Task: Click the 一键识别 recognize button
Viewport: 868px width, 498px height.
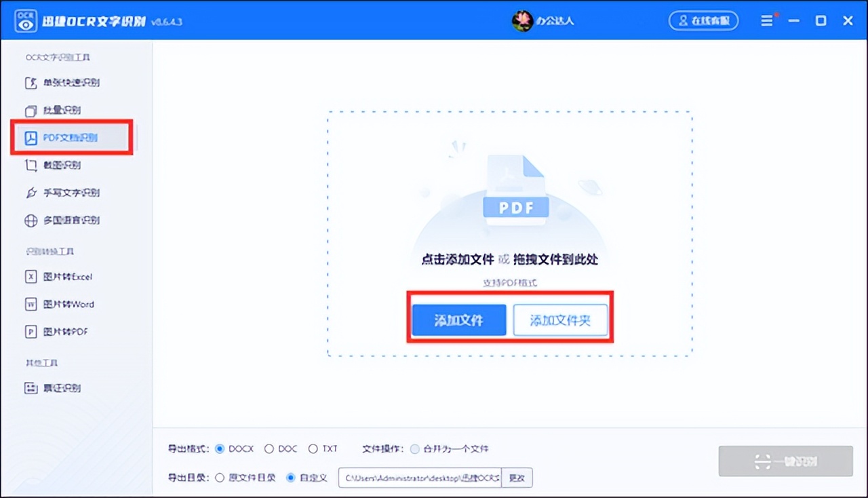Action: (785, 461)
